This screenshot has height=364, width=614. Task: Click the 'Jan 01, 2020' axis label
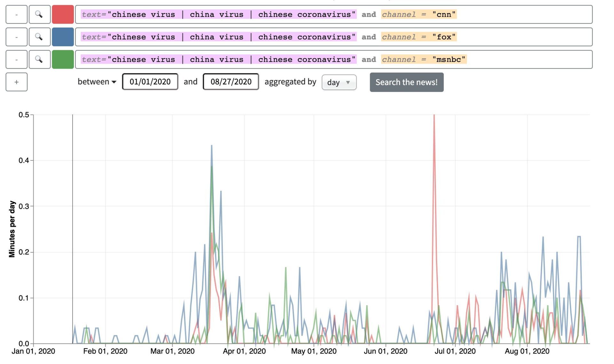(x=33, y=351)
